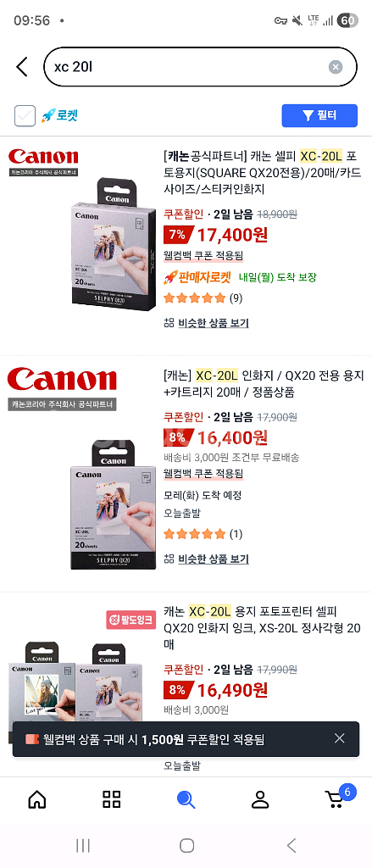Screen dimensions: 372x868
Task: Open star rating reviews of first product
Action: (203, 298)
